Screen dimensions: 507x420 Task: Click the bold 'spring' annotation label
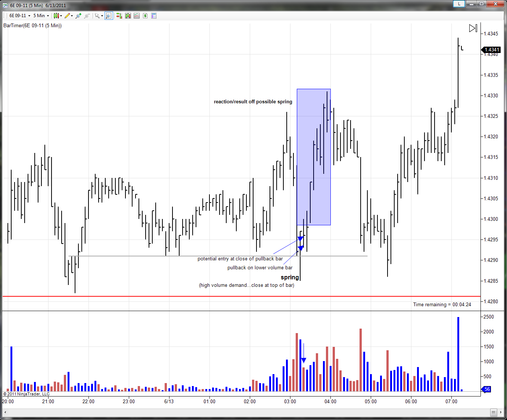point(290,277)
